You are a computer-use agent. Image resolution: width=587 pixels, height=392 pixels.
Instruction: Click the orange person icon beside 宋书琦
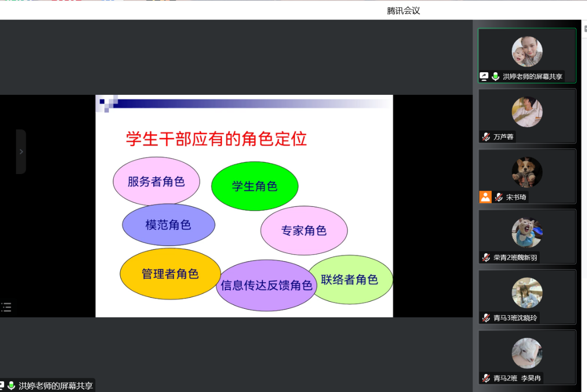(485, 197)
